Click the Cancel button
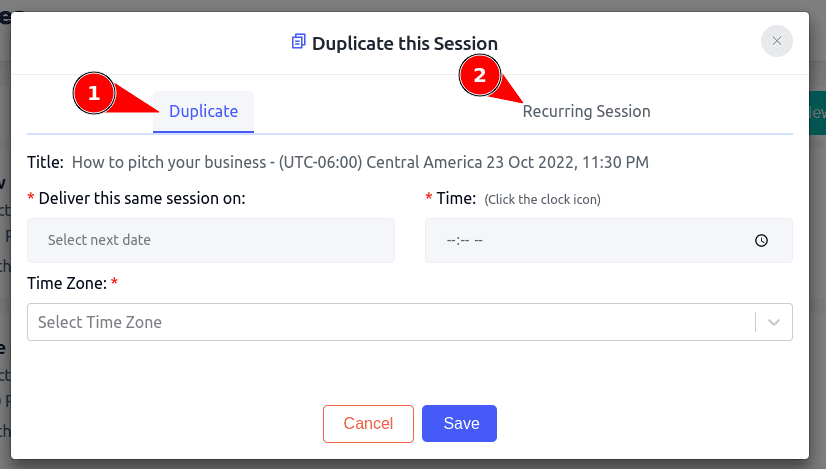 point(368,424)
